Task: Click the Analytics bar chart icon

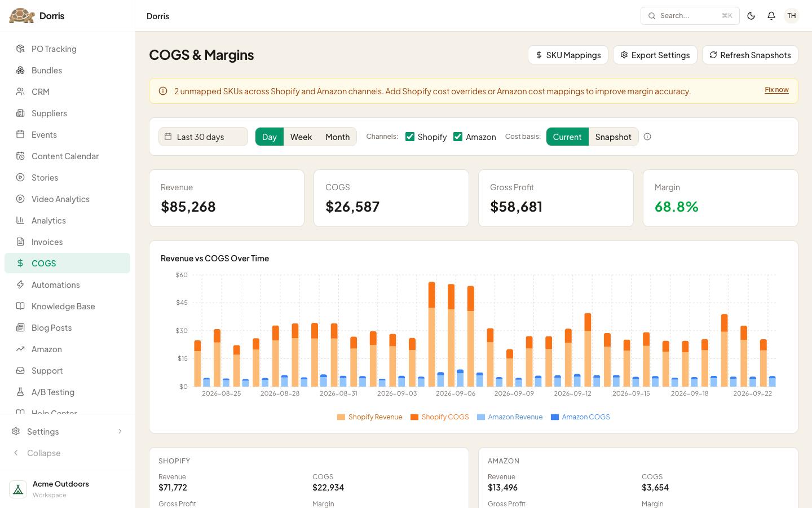Action: [20, 220]
